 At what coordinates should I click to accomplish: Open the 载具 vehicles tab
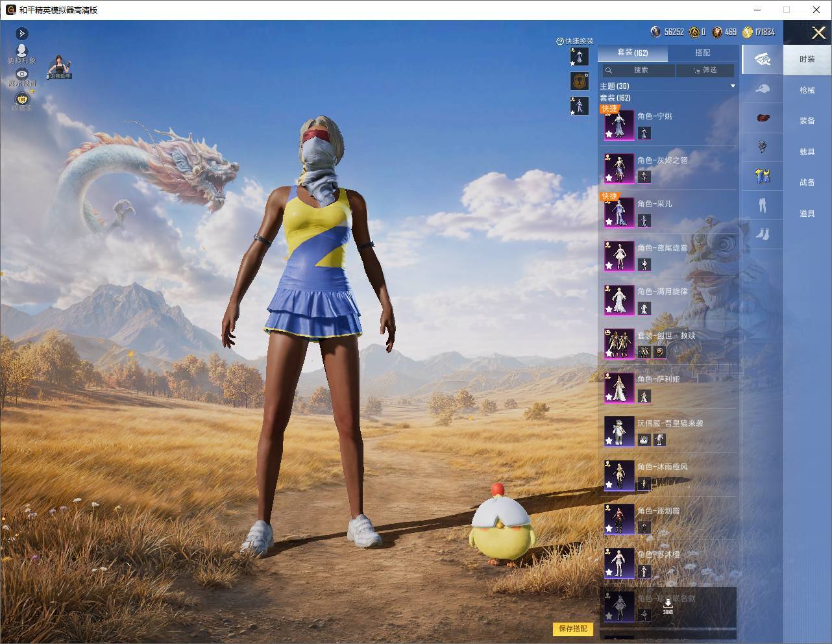pos(807,152)
